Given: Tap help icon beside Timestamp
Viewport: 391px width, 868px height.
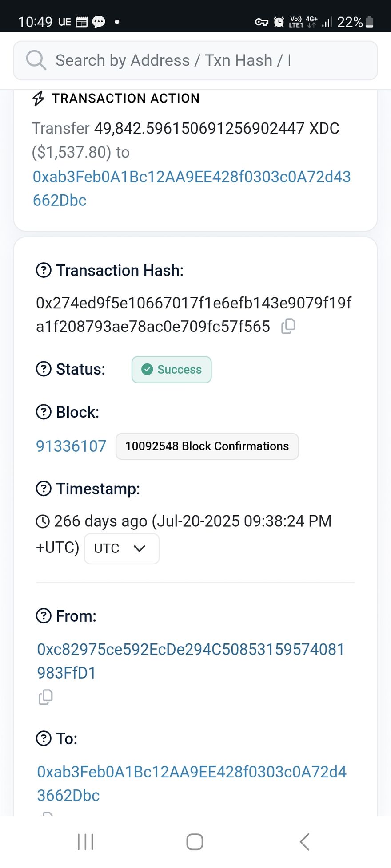Looking at the screenshot, I should tap(44, 489).
